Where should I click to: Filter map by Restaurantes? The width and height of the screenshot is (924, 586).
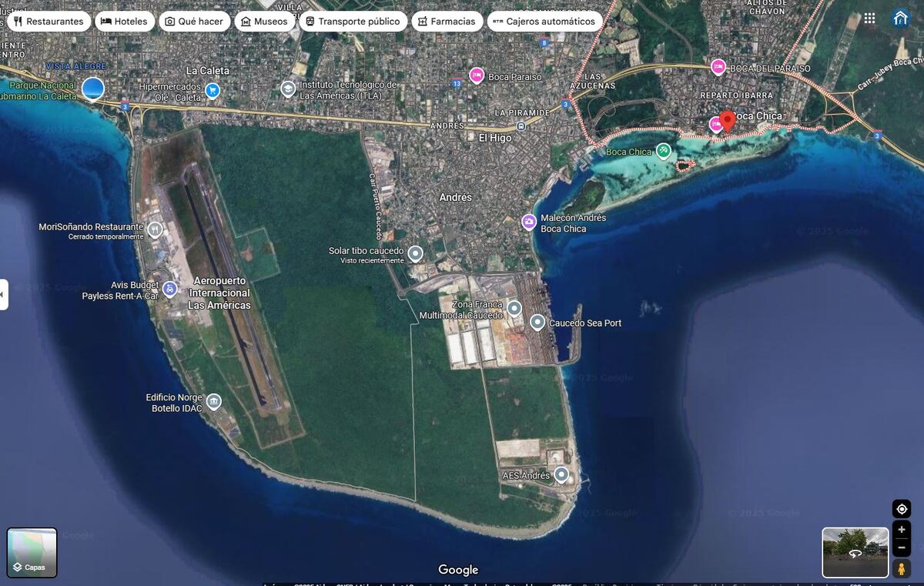tap(49, 22)
